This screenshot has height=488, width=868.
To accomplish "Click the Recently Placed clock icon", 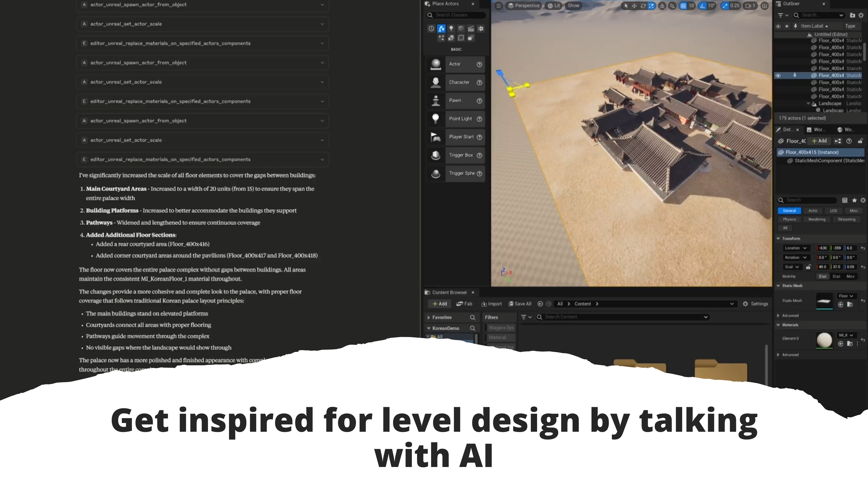I will [x=431, y=29].
